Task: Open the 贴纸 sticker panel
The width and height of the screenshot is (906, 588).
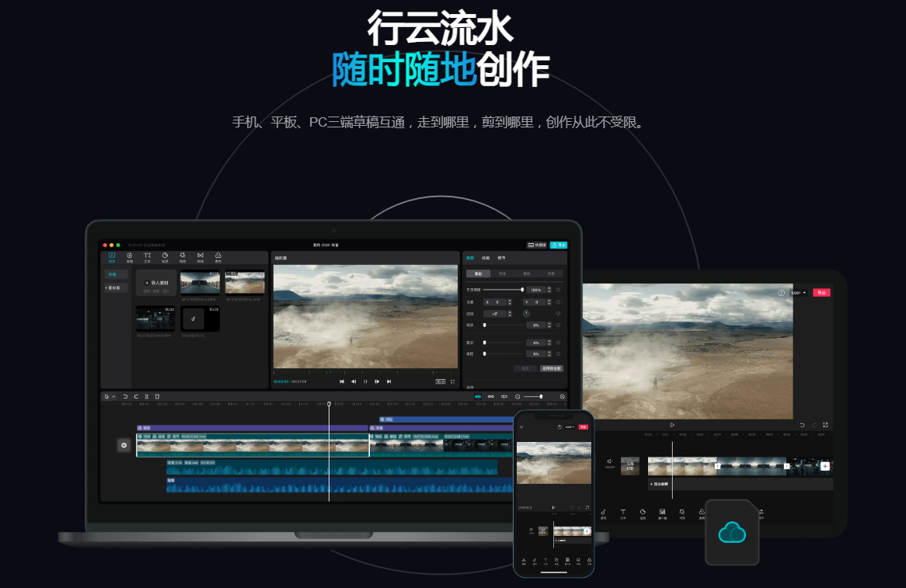Action: (x=165, y=258)
